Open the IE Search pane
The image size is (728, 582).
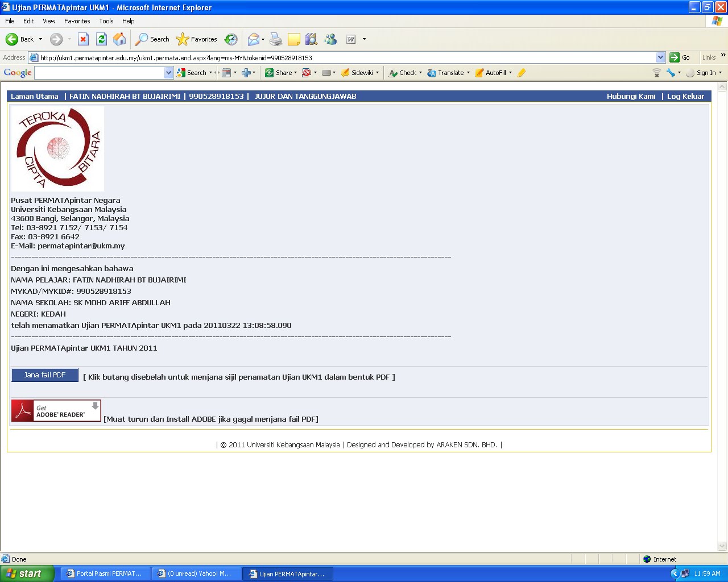[152, 39]
